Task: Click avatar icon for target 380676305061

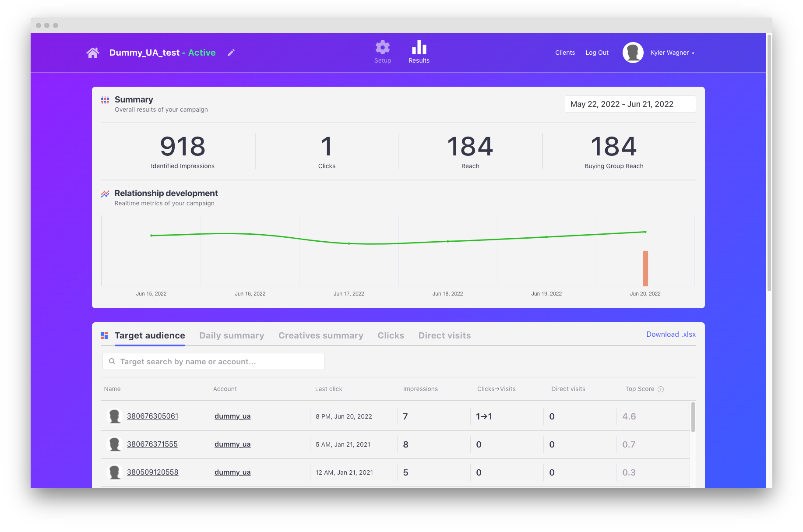Action: 115,416
